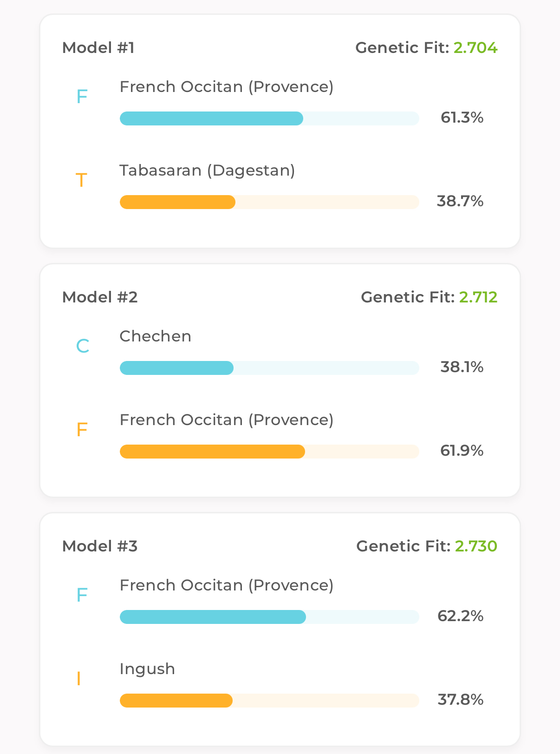The image size is (560, 754).
Task: Click the Tabasaran 38.7% orange bar
Action: (x=269, y=202)
